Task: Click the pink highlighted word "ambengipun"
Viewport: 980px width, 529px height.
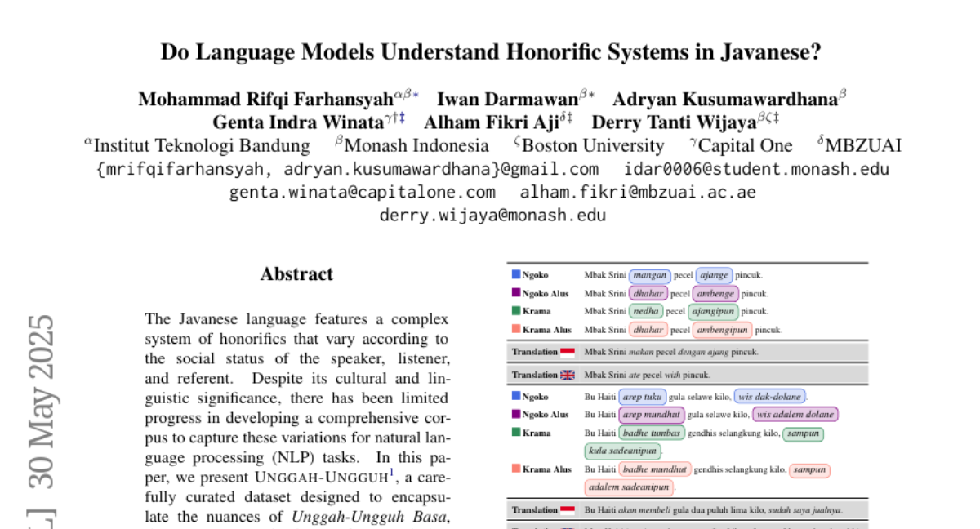Action: pyautogui.click(x=721, y=331)
